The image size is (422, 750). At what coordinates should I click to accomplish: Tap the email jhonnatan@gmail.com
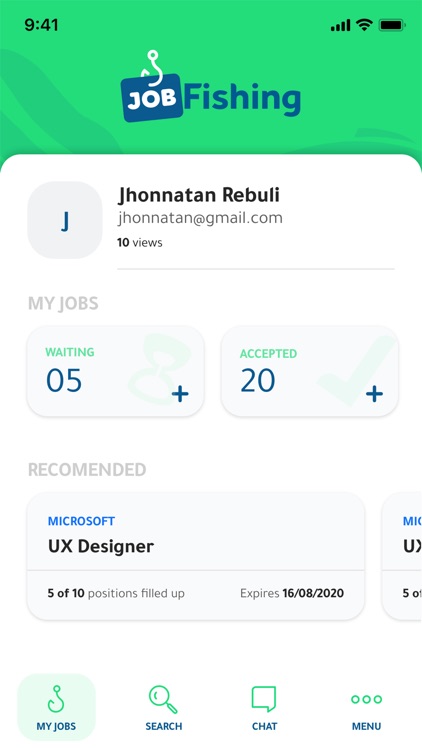click(x=200, y=218)
